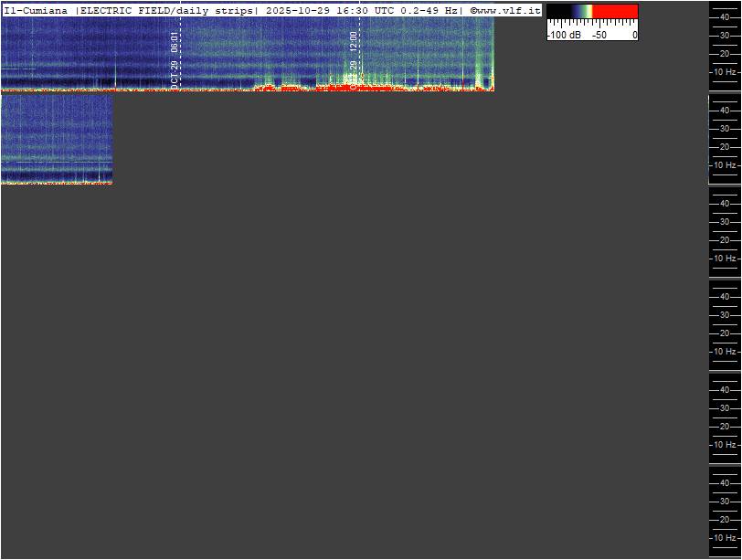Click the 20 label on second strip axis

725,147
